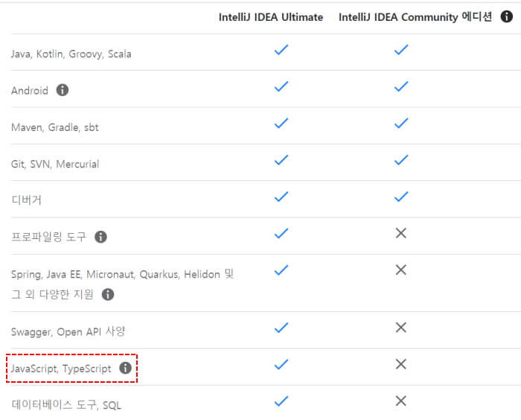Click Ultimate checkmark in JavaScript, TypeScript row
This screenshot has height=420, width=521.
281,364
